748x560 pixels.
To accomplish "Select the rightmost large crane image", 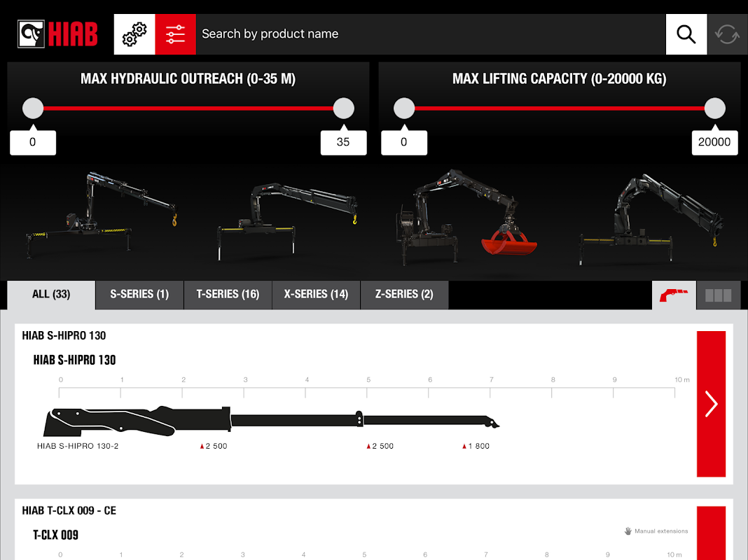I will tap(651, 218).
